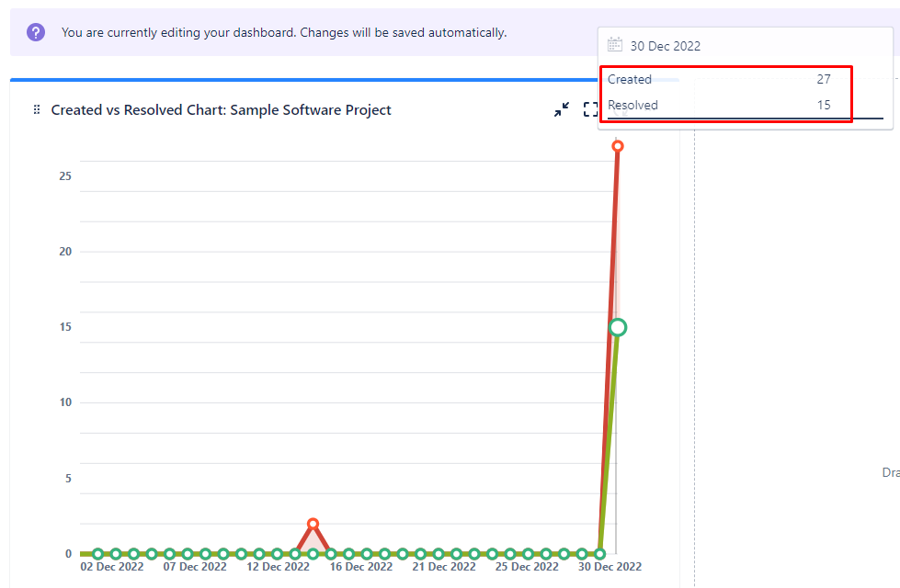Click the Created row showing 27
Viewport: 900px width, 588px height.
726,79
